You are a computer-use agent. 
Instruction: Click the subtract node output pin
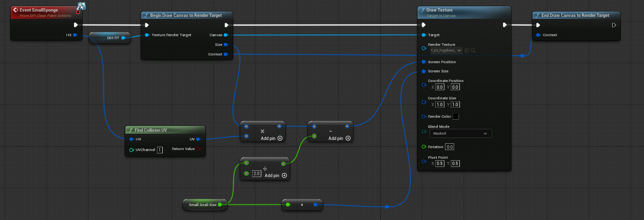[347, 126]
